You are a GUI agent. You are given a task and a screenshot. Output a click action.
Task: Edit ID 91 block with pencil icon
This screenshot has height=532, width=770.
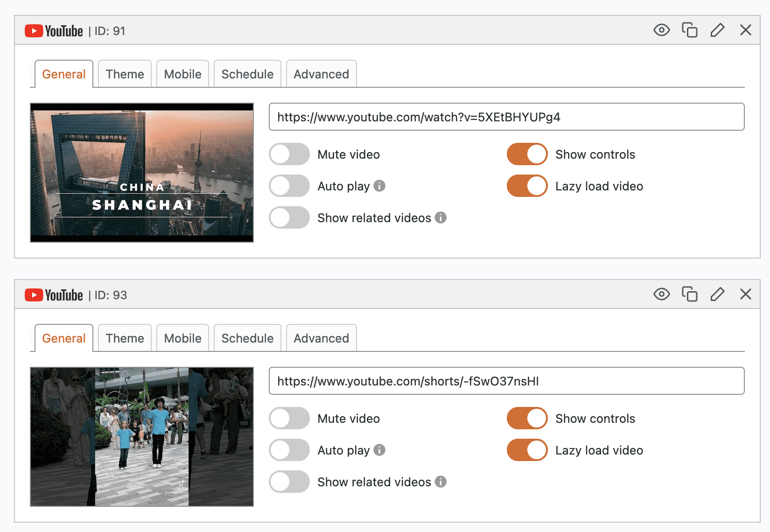pyautogui.click(x=717, y=30)
